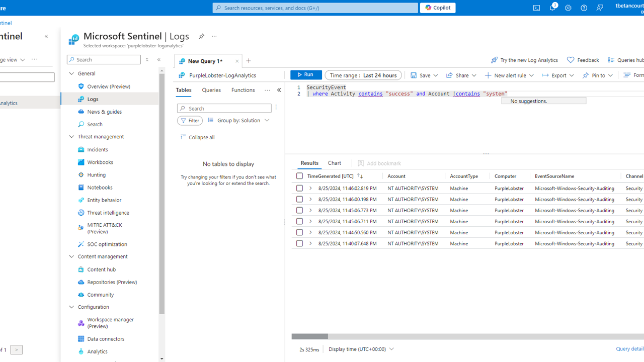Screen dimensions: 644x362
Task: Click the horizontal results scrollbar thumb
Action: 309,336
